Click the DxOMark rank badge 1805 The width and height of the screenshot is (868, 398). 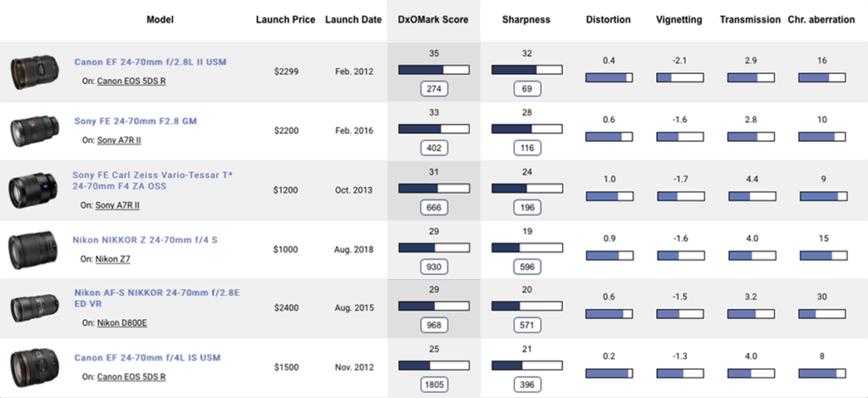[434, 384]
